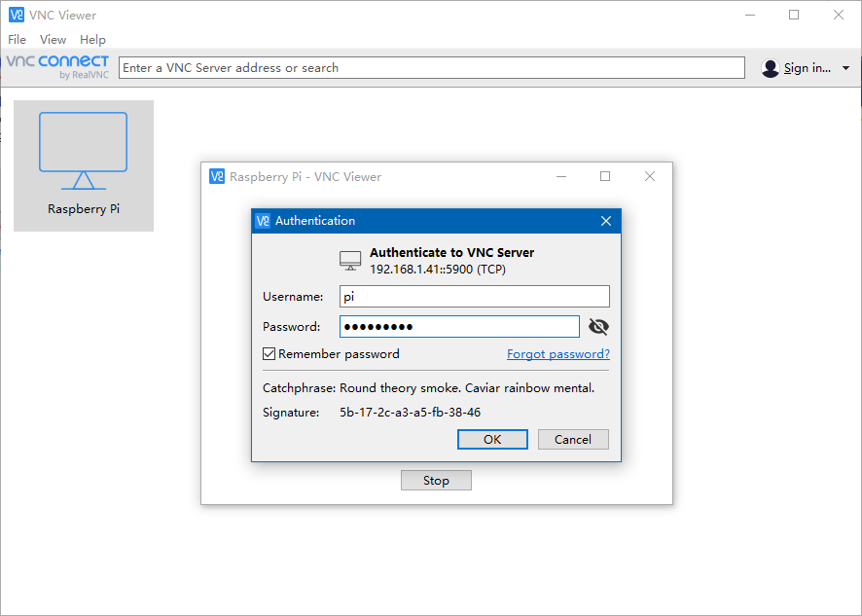Click the Authentication dialog title icon
The image size is (862, 616).
click(x=264, y=221)
